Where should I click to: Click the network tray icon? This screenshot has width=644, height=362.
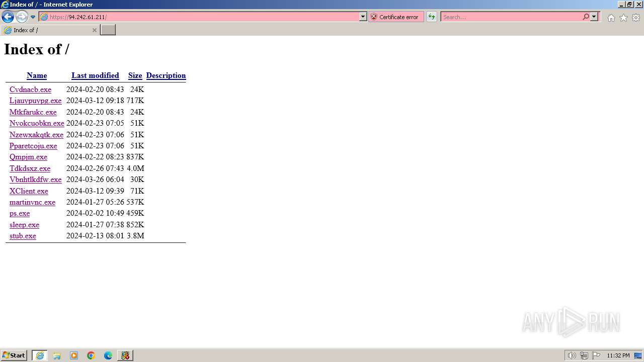(584, 355)
